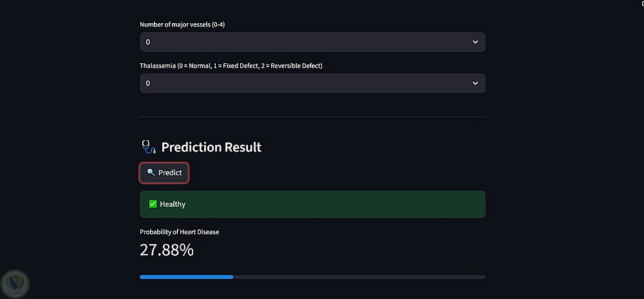Viewport: 644px width, 299px height.
Task: Expand the major vessels chevron arrow
Action: click(x=475, y=42)
